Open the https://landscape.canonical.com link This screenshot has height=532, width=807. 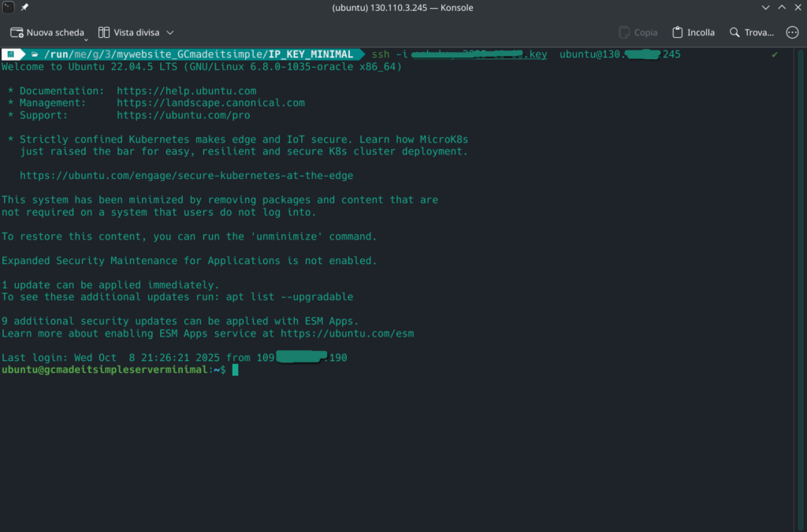click(210, 102)
